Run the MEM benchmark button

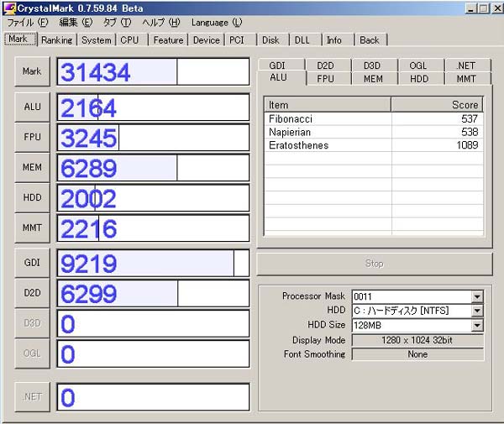pos(32,167)
